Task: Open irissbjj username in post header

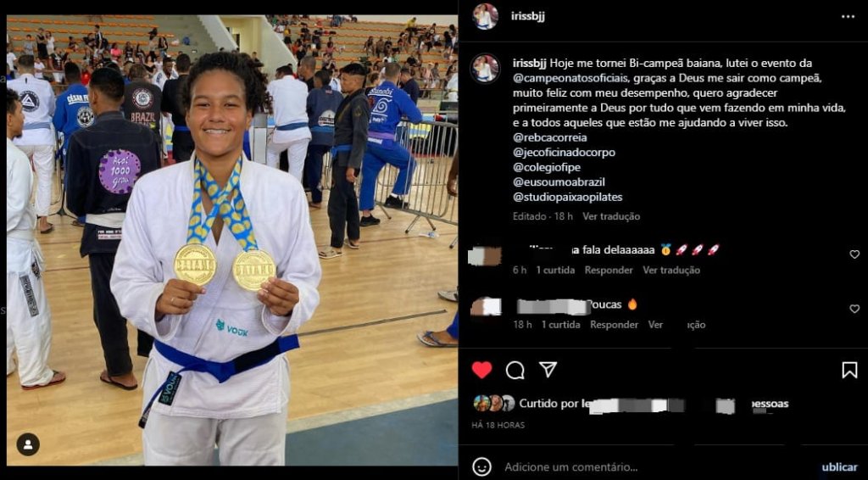Action: click(528, 16)
